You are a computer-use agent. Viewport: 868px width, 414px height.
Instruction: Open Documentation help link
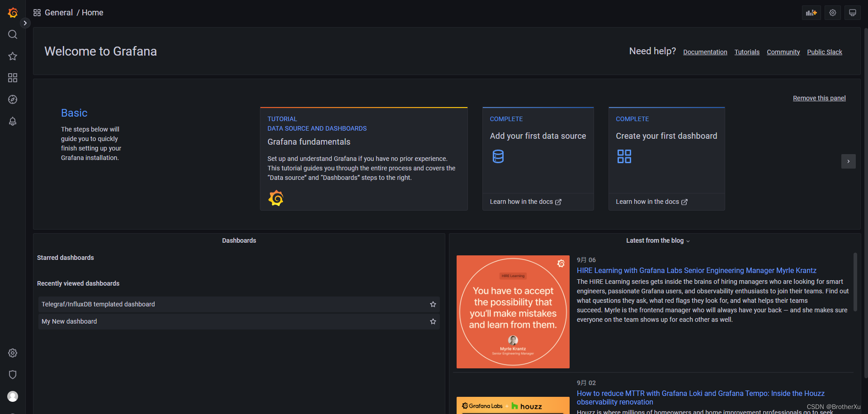click(x=705, y=52)
